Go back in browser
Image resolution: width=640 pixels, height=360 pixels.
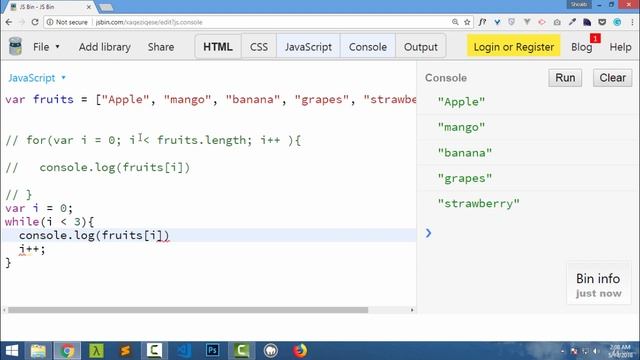[x=9, y=22]
